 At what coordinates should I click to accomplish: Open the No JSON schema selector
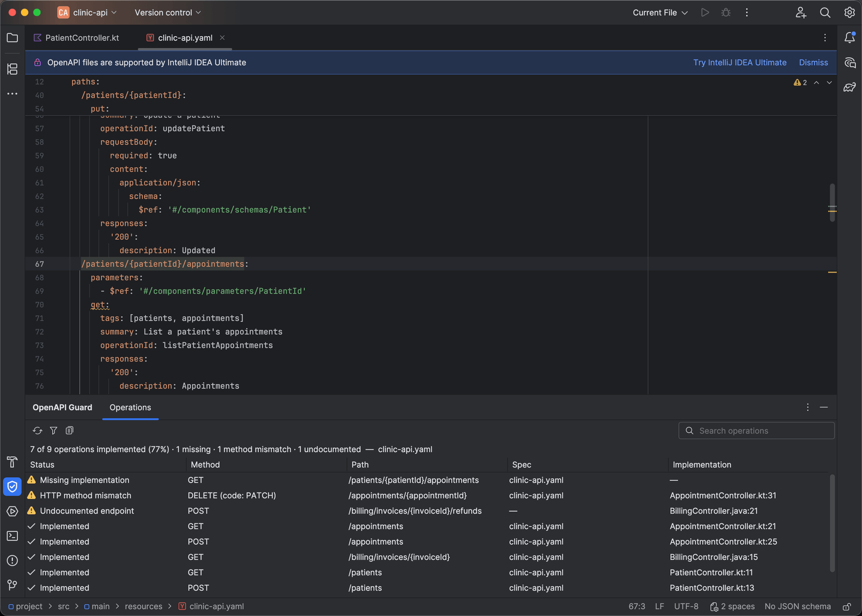(x=797, y=607)
